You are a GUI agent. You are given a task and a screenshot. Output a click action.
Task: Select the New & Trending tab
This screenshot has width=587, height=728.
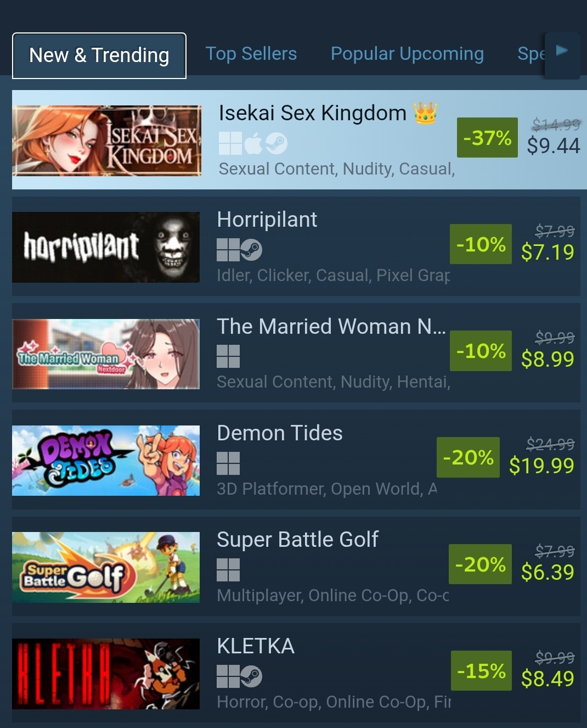[x=99, y=55]
